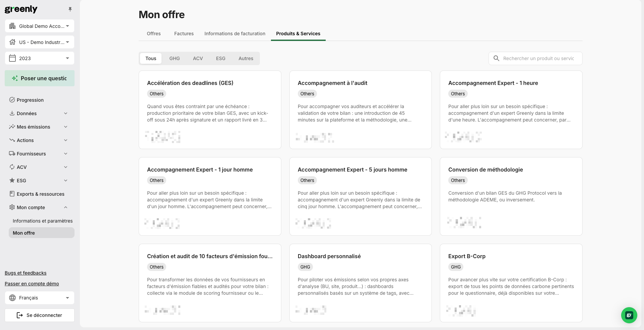Switch to the Factures tab

[x=184, y=34]
